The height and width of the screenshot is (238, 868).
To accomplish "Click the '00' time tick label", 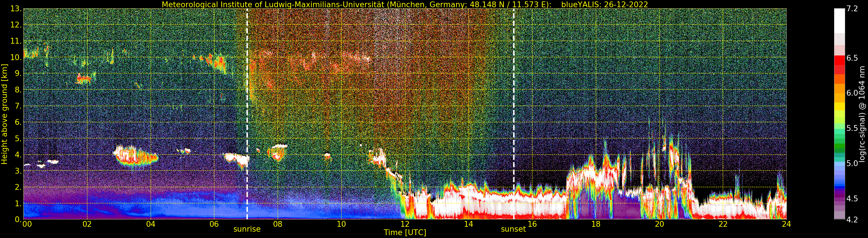I will (27, 224).
